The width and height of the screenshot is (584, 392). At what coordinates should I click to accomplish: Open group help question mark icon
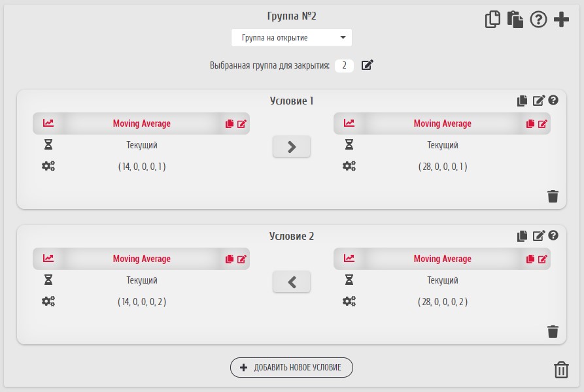click(x=538, y=20)
